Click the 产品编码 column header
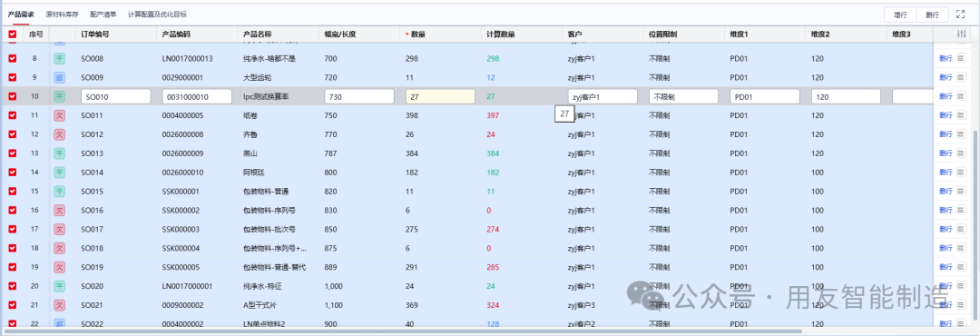Viewport: 980px width, 336px height. 176,35
